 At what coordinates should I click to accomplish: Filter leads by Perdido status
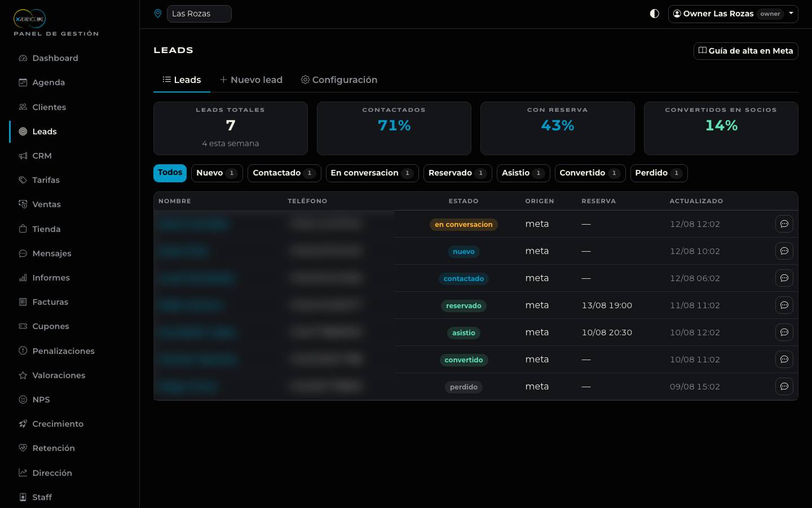[659, 173]
